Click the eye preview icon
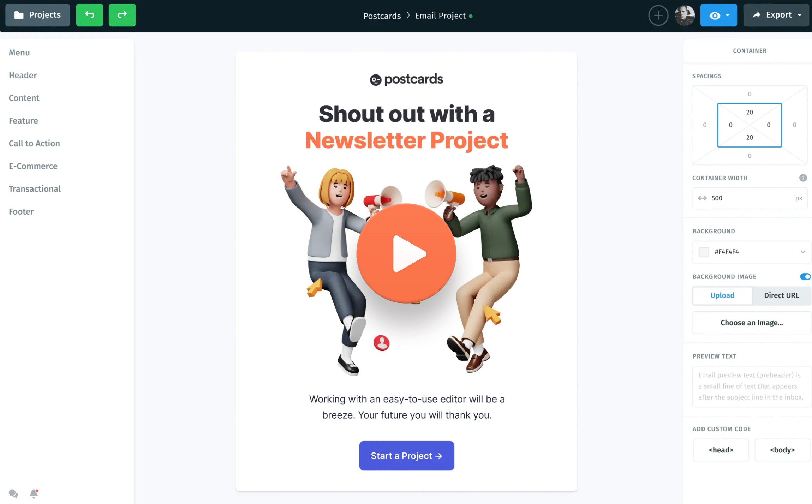Viewport: 812px width, 504px height. coord(713,14)
